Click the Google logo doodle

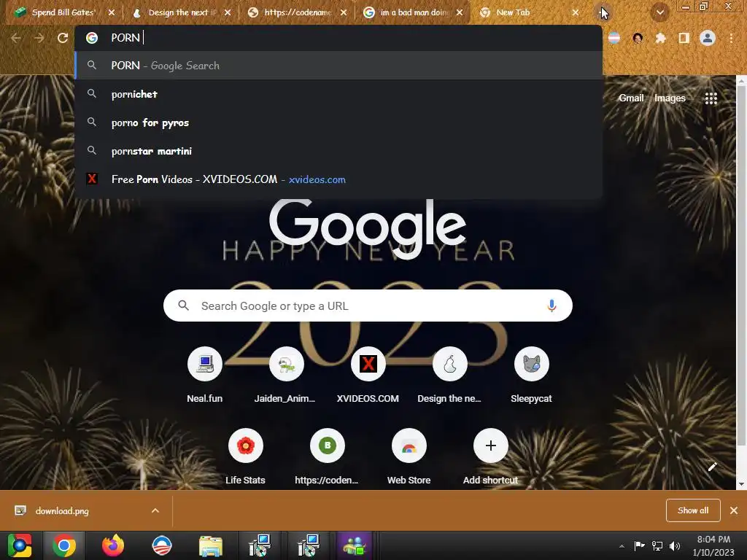tap(368, 230)
